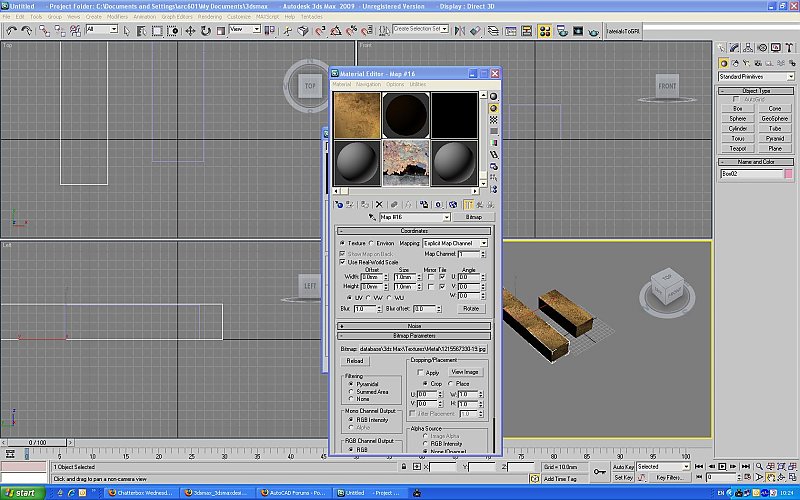The width and height of the screenshot is (800, 500).
Task: Click the View Image button
Action: [x=465, y=372]
